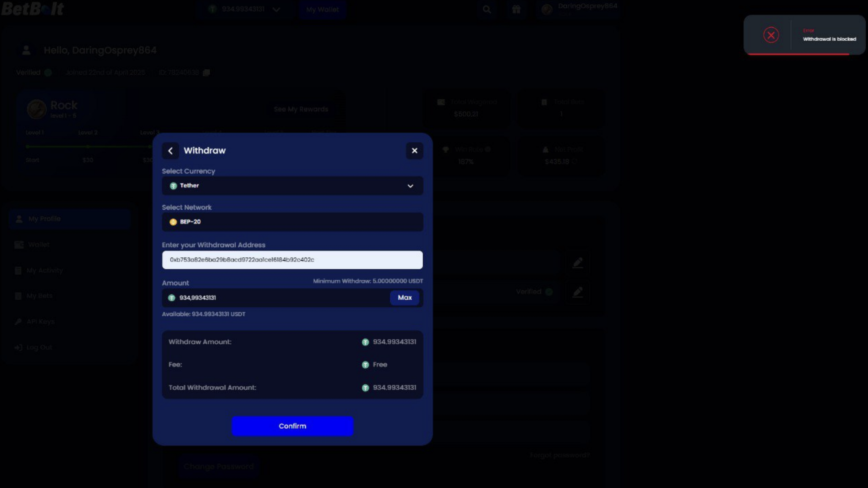868x488 pixels.
Task: Open My Bets in the sidebar
Action: (70, 296)
